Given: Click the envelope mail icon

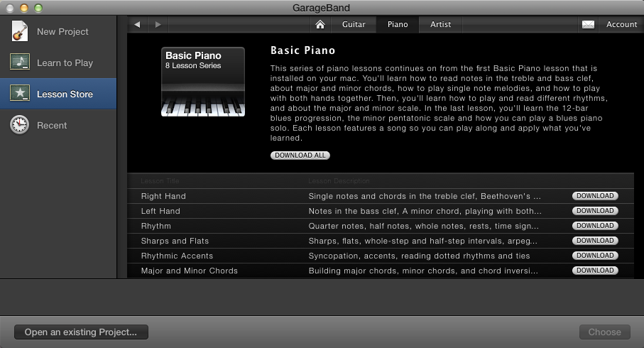Looking at the screenshot, I should (x=588, y=25).
